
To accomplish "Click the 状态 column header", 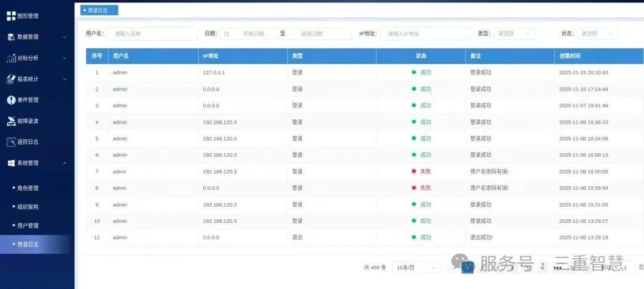I will [x=421, y=56].
